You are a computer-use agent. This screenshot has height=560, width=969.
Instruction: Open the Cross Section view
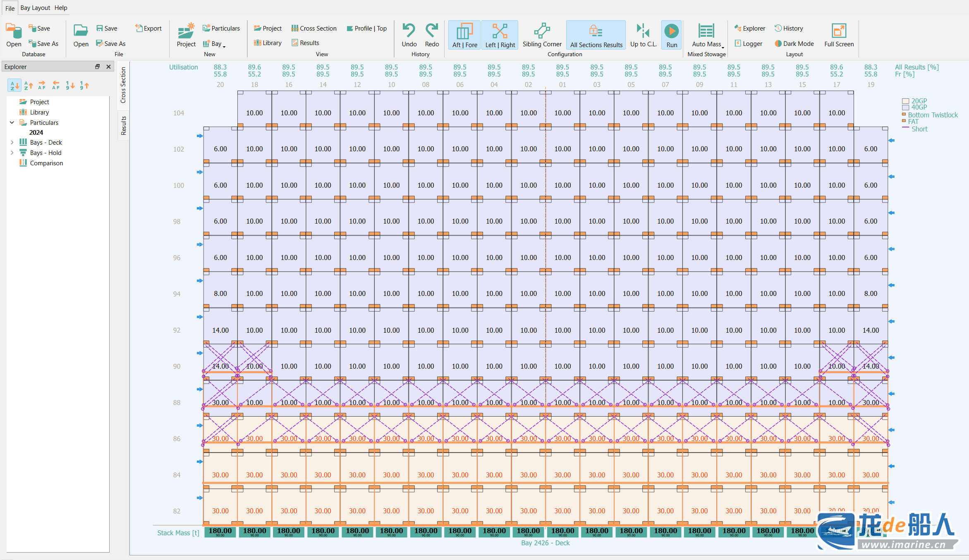pos(313,28)
